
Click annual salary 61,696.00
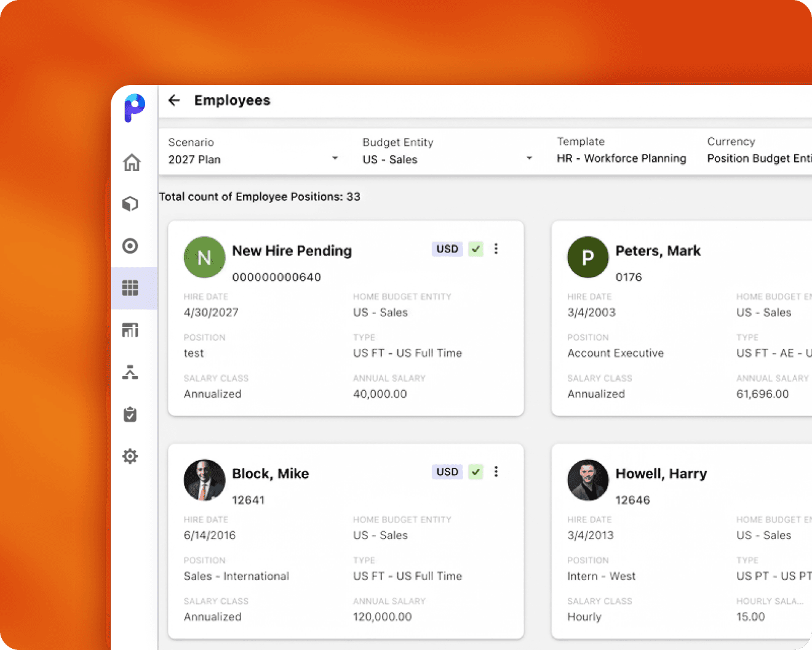(x=762, y=394)
